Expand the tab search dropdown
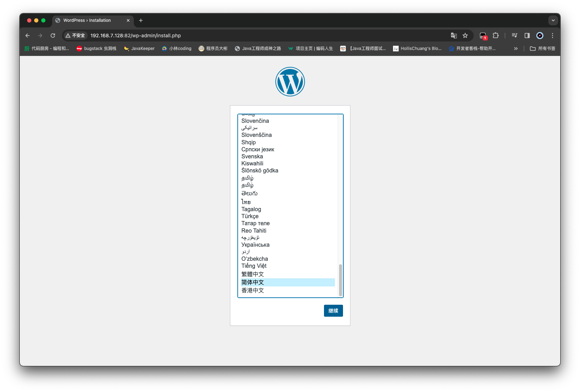This screenshot has height=392, width=580. [x=553, y=20]
